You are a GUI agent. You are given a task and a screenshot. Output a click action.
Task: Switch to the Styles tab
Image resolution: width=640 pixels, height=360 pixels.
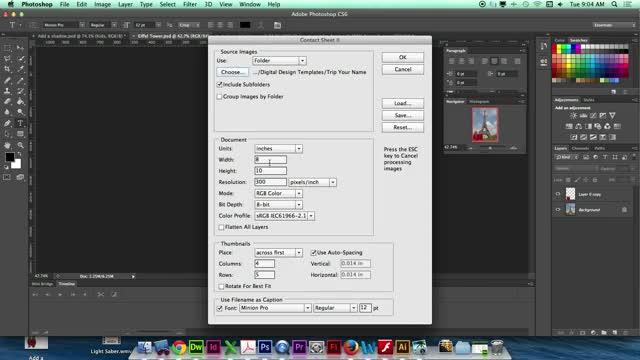[589, 100]
